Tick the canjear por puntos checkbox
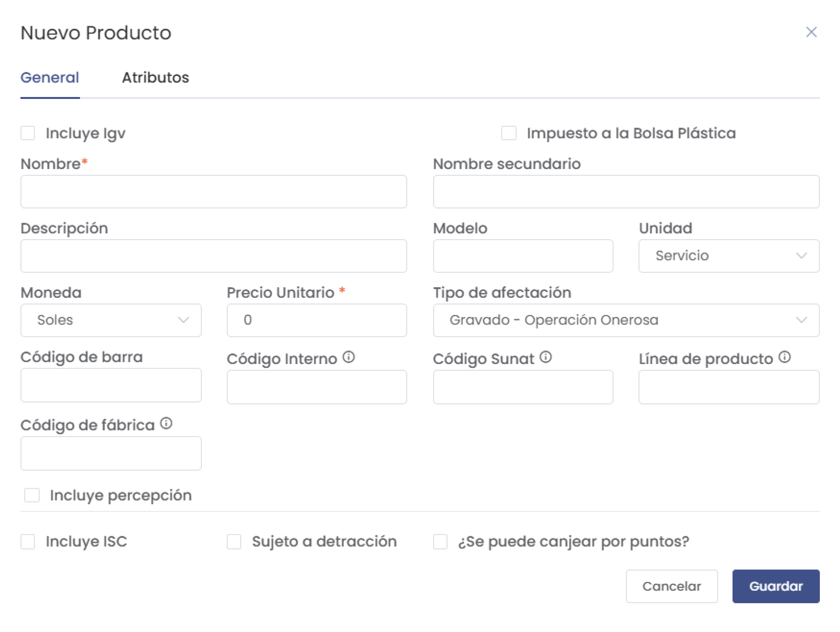 pos(440,541)
